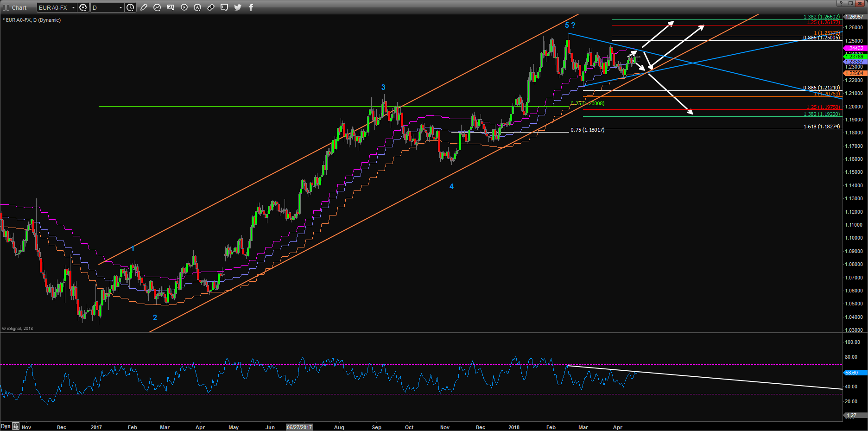Screen dimensions: 868x431
Task: Select the '1.25 (1.26177)' Fibonacci label
Action: (x=823, y=22)
